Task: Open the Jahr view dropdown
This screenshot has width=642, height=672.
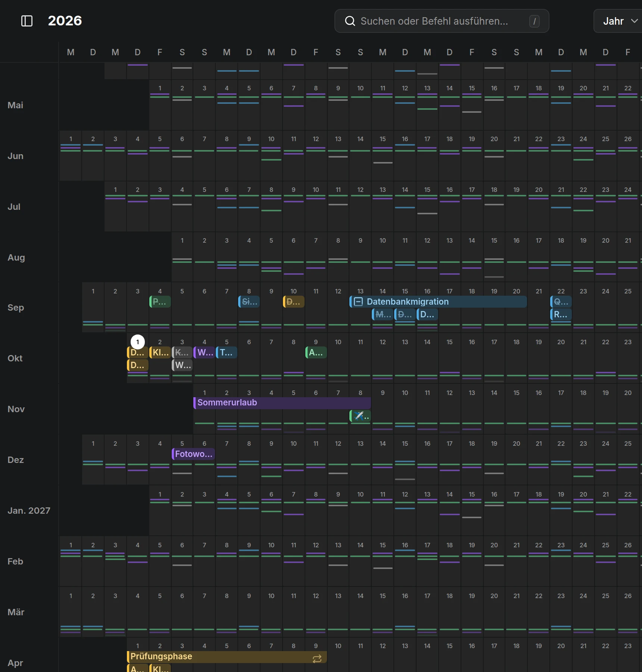Action: click(620, 21)
